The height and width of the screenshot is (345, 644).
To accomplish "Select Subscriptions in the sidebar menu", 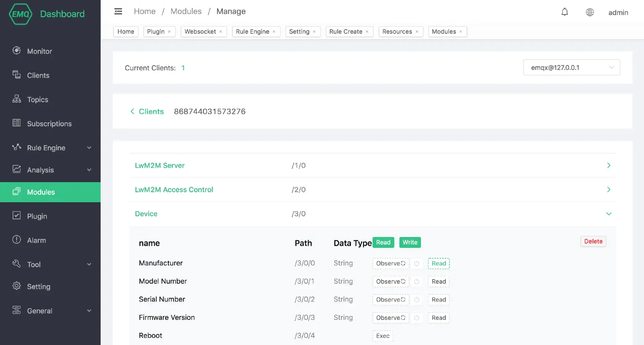I will pyautogui.click(x=49, y=124).
